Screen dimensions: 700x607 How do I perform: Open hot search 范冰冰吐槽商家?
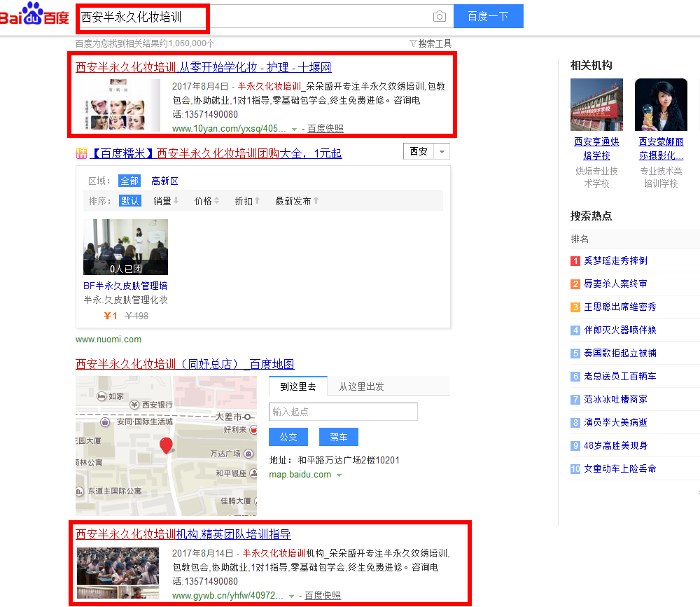[615, 400]
